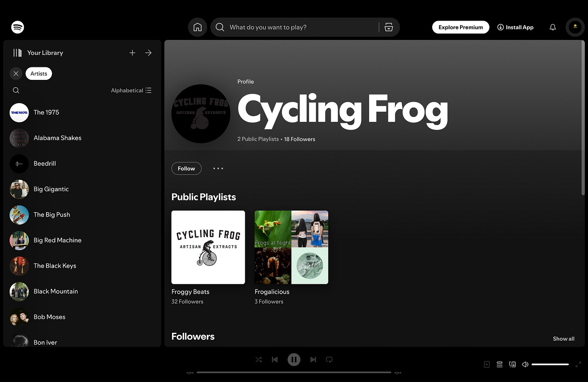Show all followers
Screen dimensions: 588x382
click(564, 339)
